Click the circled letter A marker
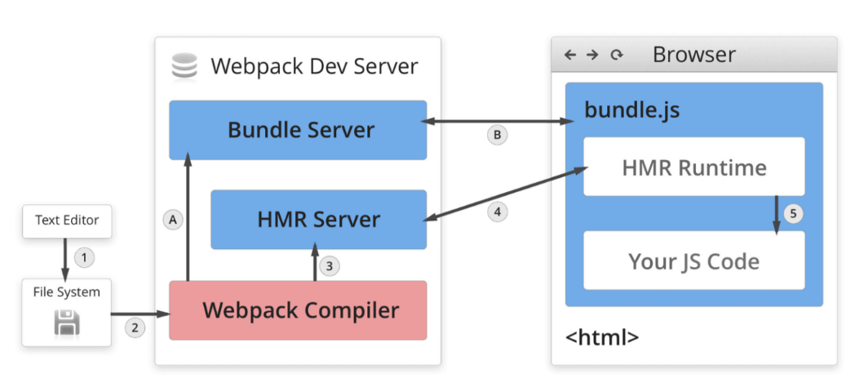Screen dimensions: 868x392 click(172, 219)
